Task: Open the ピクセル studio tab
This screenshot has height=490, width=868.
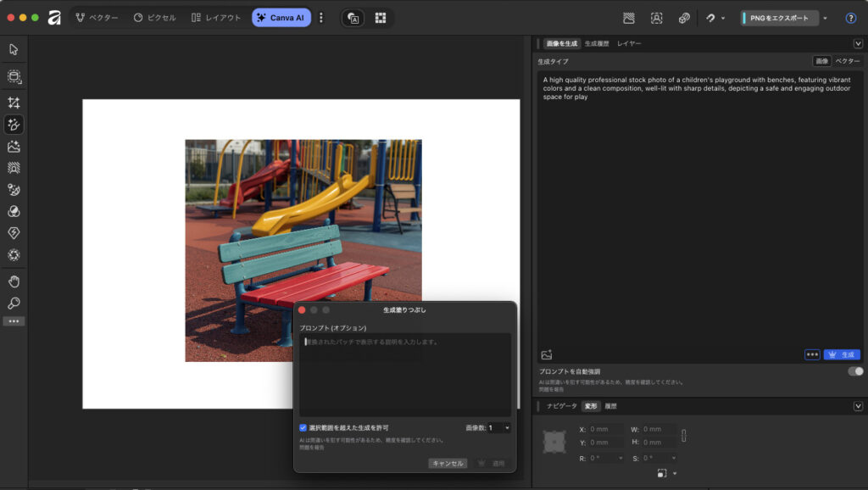Action: click(x=155, y=18)
